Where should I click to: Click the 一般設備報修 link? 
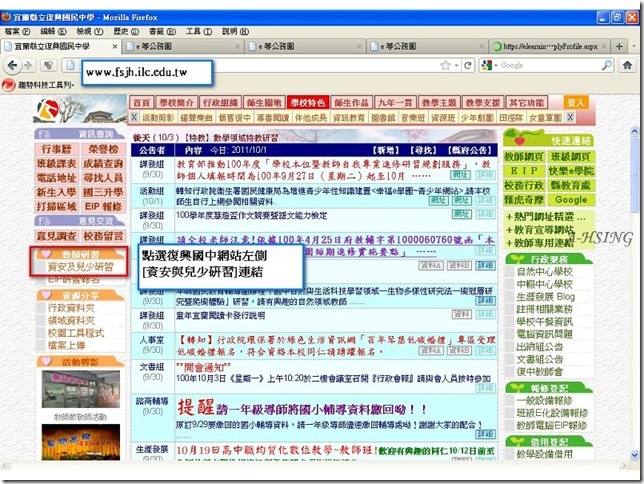point(545,401)
